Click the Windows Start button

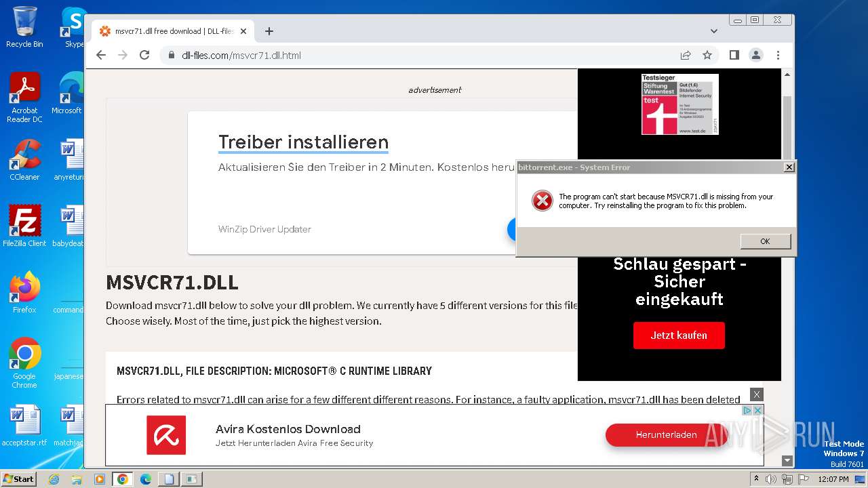click(x=19, y=479)
